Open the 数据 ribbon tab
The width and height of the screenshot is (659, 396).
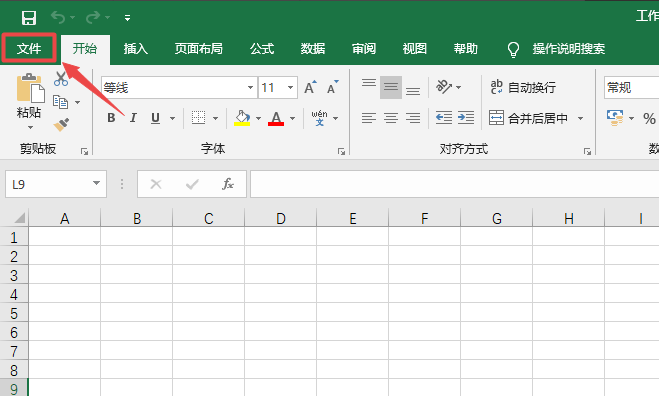coord(313,49)
